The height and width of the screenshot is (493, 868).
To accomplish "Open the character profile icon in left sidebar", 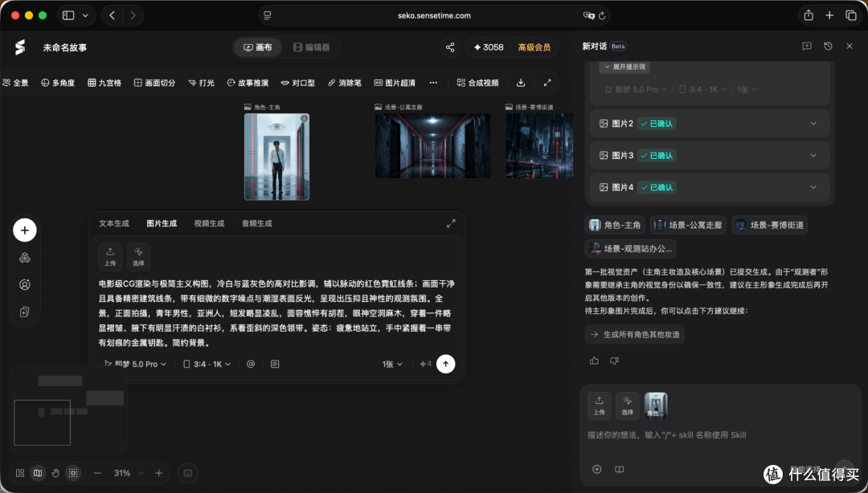I will point(25,285).
